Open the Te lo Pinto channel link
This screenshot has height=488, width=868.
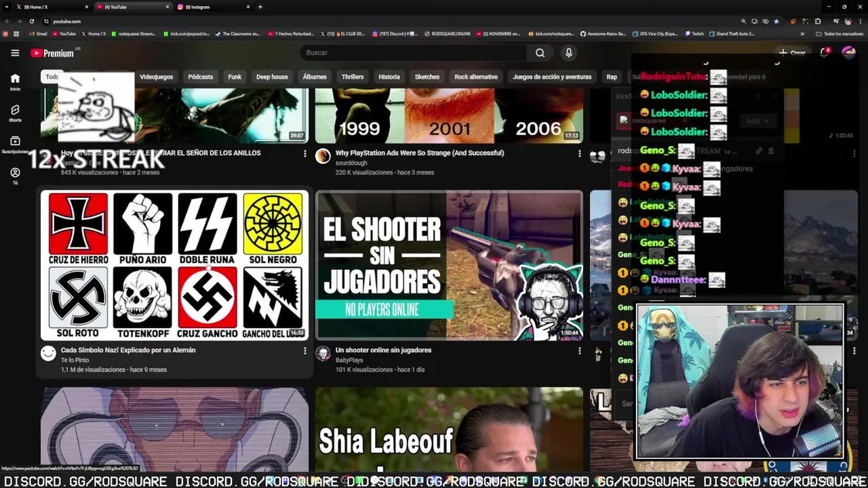pos(75,361)
